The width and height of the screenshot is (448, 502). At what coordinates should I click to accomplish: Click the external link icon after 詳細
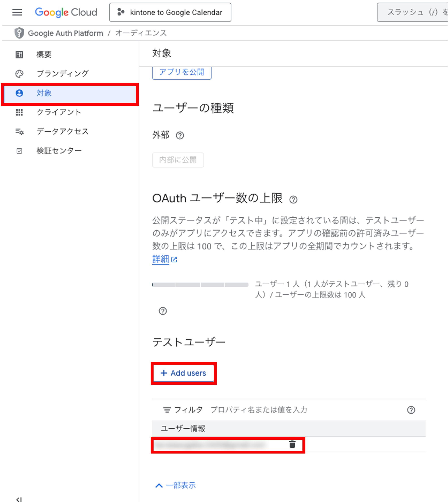coord(174,259)
